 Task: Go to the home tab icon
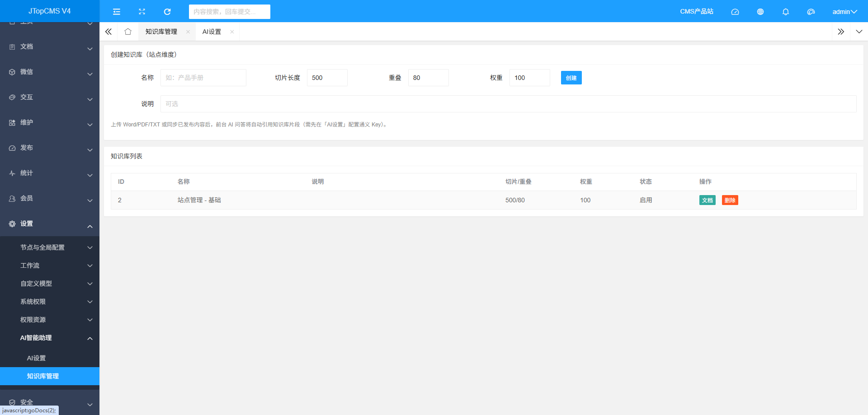(128, 32)
